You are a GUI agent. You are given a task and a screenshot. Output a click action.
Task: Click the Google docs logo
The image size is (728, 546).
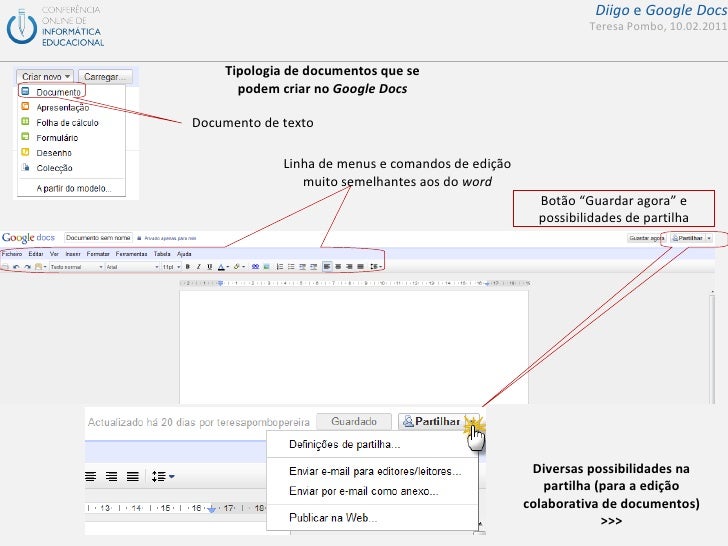[x=28, y=238]
